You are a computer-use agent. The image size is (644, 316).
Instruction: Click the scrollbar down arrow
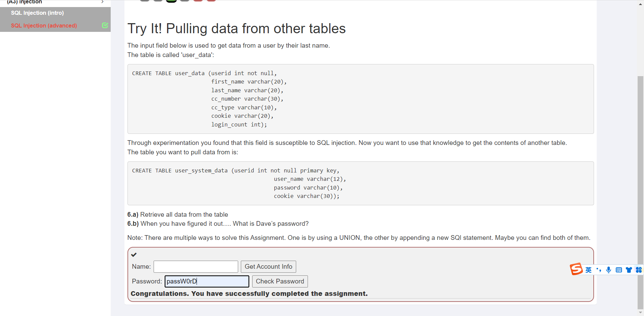[640, 313]
